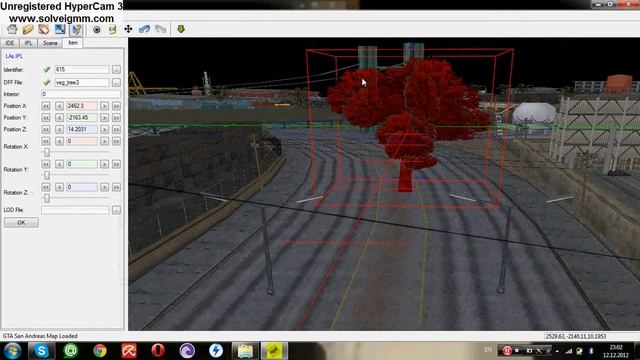Increase Position Y by small step >

point(104,118)
